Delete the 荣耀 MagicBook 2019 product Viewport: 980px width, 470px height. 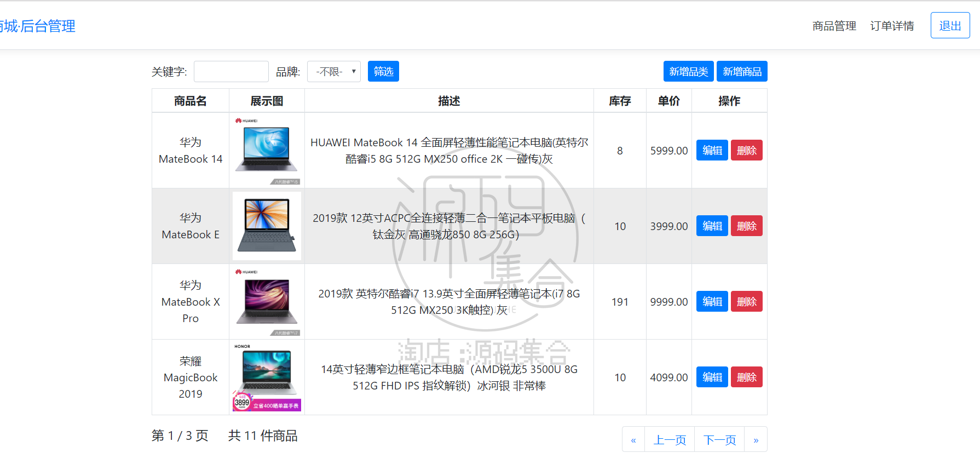tap(746, 377)
